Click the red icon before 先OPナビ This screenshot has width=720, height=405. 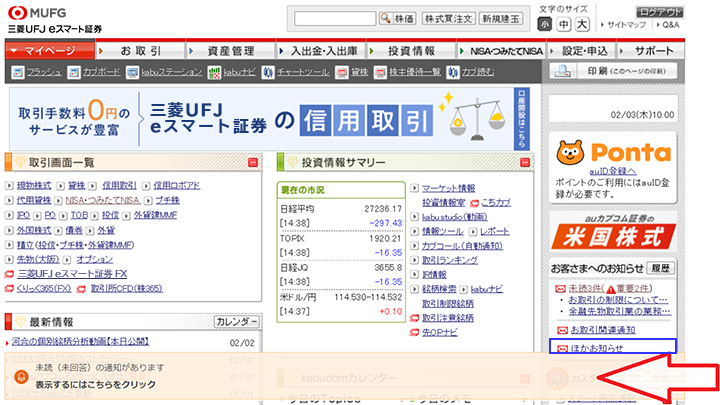click(x=415, y=332)
